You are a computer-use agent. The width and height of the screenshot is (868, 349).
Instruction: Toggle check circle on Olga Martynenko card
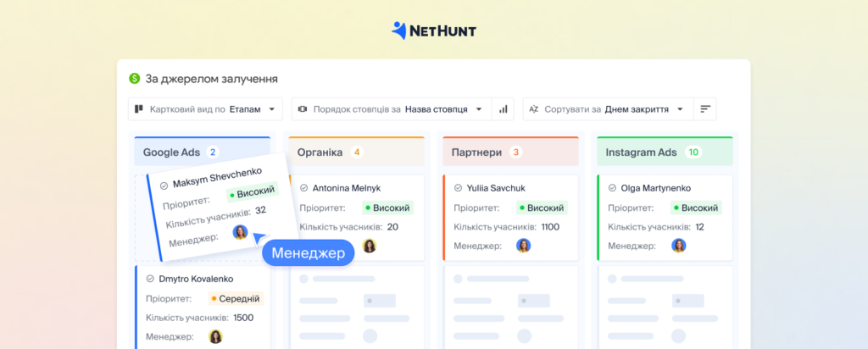(612, 188)
